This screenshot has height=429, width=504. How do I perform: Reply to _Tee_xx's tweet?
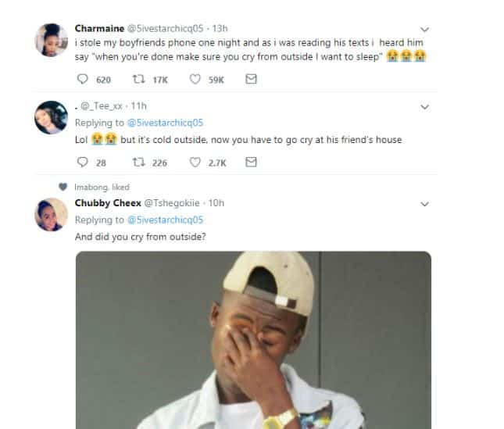point(84,162)
